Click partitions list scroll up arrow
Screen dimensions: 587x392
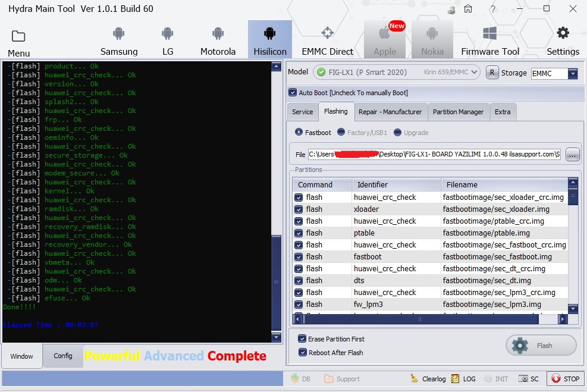tap(573, 183)
